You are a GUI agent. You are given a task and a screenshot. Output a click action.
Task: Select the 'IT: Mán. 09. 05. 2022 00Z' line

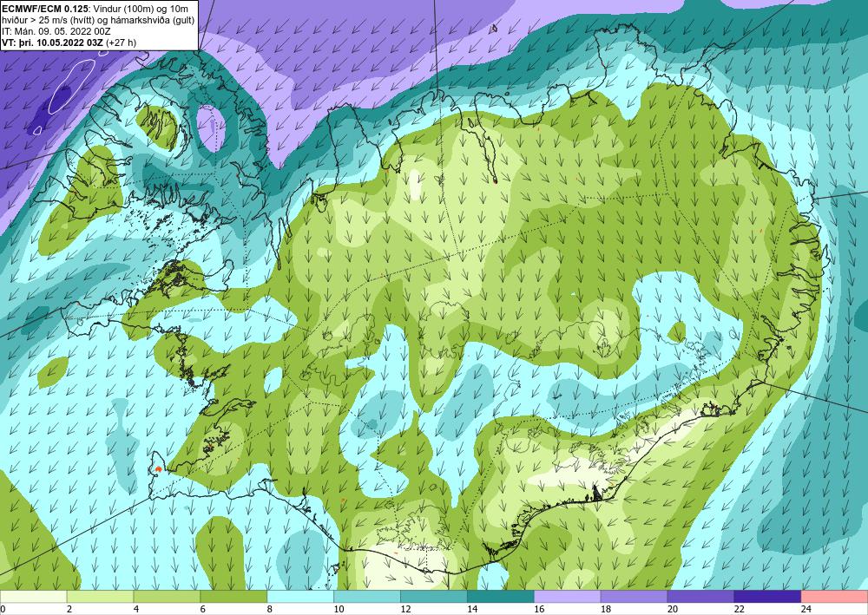56,31
